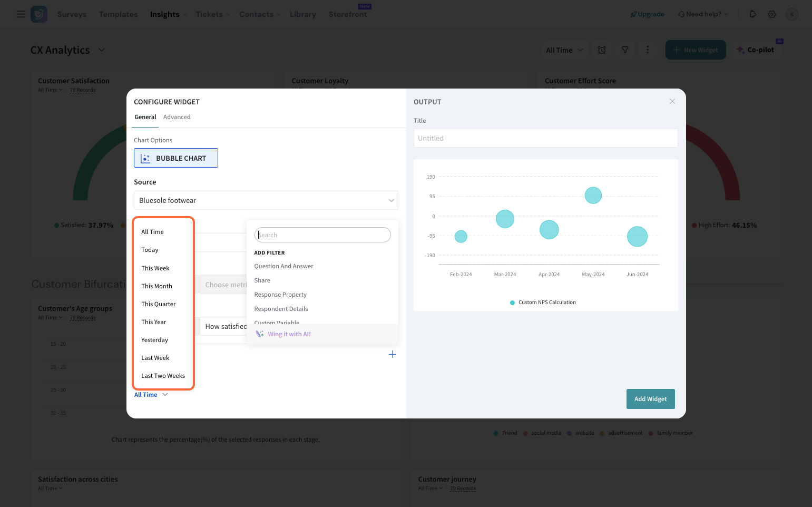Close the Configure Widget dialog
This screenshot has width=812, height=507.
tap(672, 101)
